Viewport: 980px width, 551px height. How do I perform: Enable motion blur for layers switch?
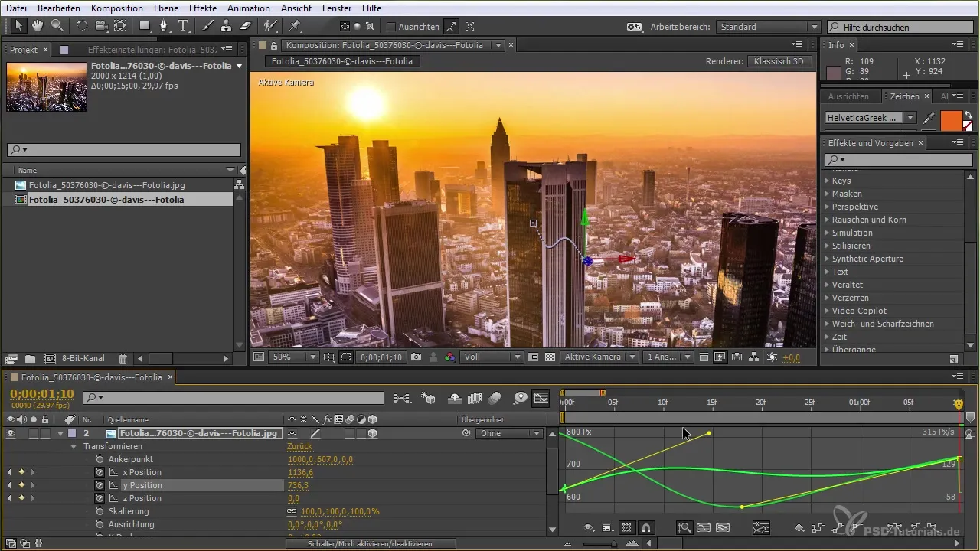(x=495, y=398)
